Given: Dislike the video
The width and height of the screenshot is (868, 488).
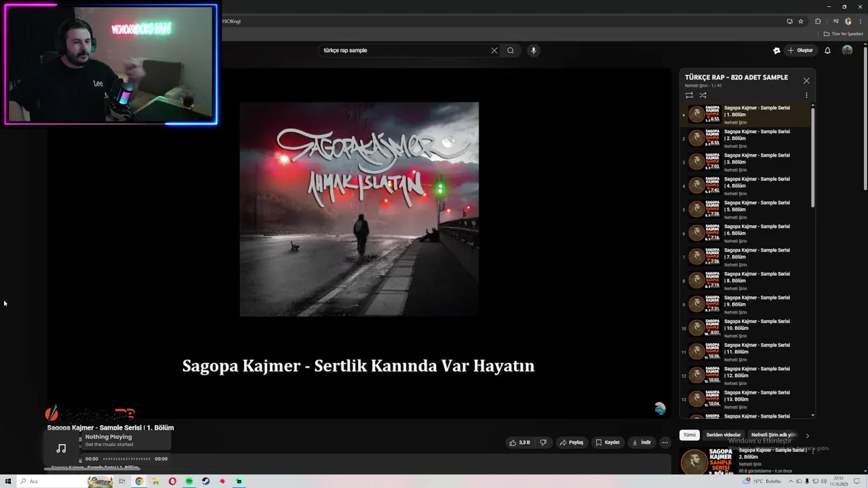Looking at the screenshot, I should pyautogui.click(x=543, y=442).
